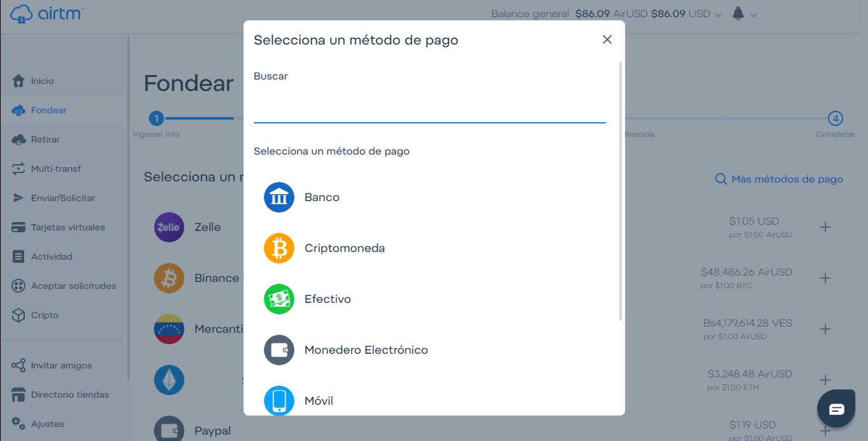Screen dimensions: 868x441
Task: Add the Mercantil method with plus
Action: click(x=825, y=329)
